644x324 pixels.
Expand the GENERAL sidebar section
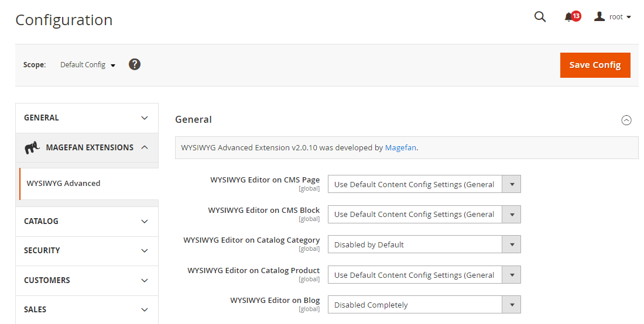[87, 118]
